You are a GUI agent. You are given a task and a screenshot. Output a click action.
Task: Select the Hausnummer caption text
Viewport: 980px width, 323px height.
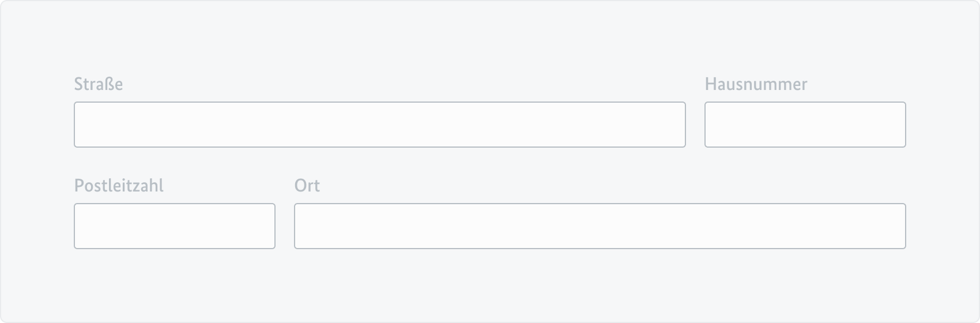pyautogui.click(x=756, y=84)
